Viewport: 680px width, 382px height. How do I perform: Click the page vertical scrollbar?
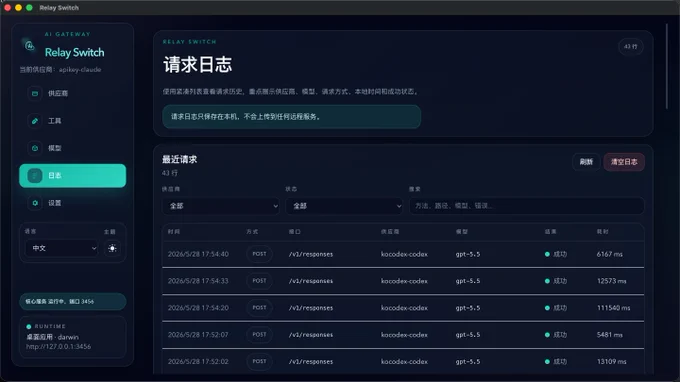tap(667, 66)
